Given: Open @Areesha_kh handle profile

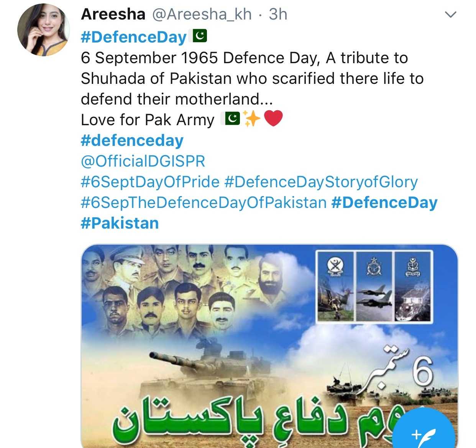Looking at the screenshot, I should coord(202,15).
